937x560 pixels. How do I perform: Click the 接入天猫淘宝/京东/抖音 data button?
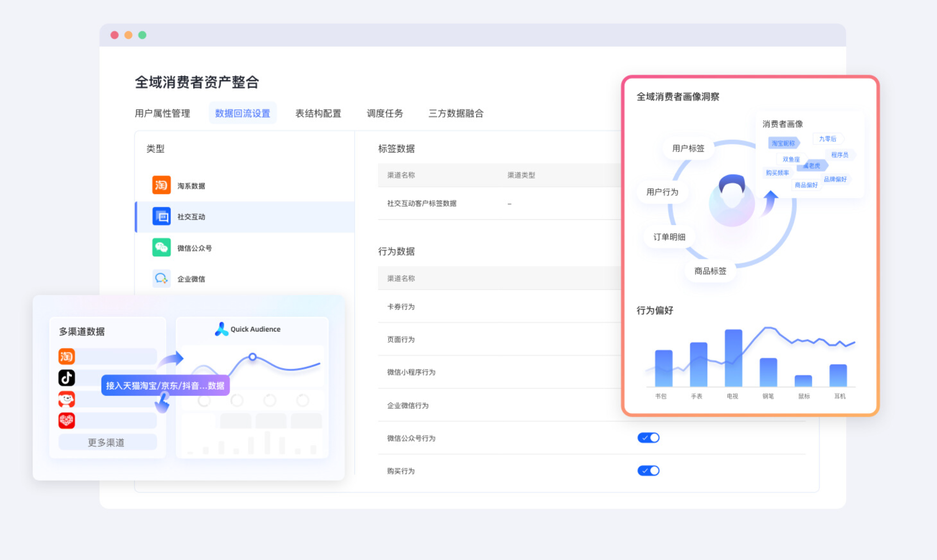tap(165, 385)
